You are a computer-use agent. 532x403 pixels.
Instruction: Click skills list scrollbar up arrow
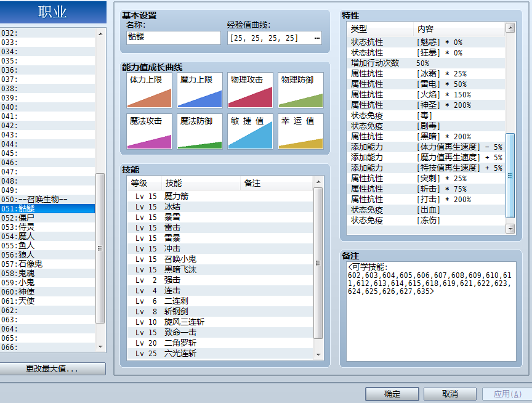tap(318, 182)
